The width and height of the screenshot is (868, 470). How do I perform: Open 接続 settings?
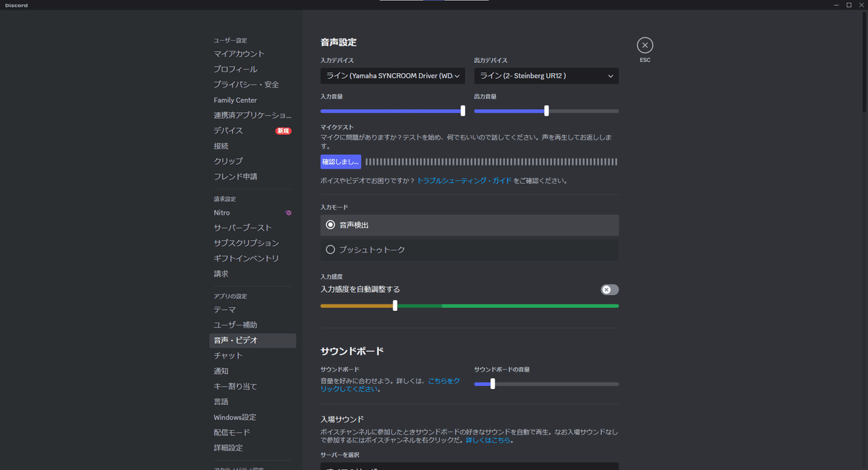252,145
